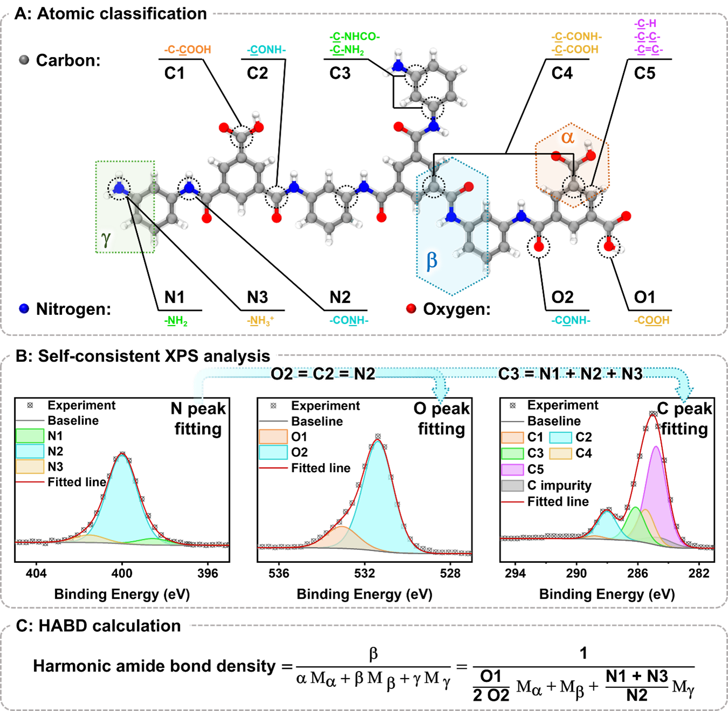The height and width of the screenshot is (711, 728).
Task: Select the 'A: Atomic classification' heading
Action: click(111, 13)
